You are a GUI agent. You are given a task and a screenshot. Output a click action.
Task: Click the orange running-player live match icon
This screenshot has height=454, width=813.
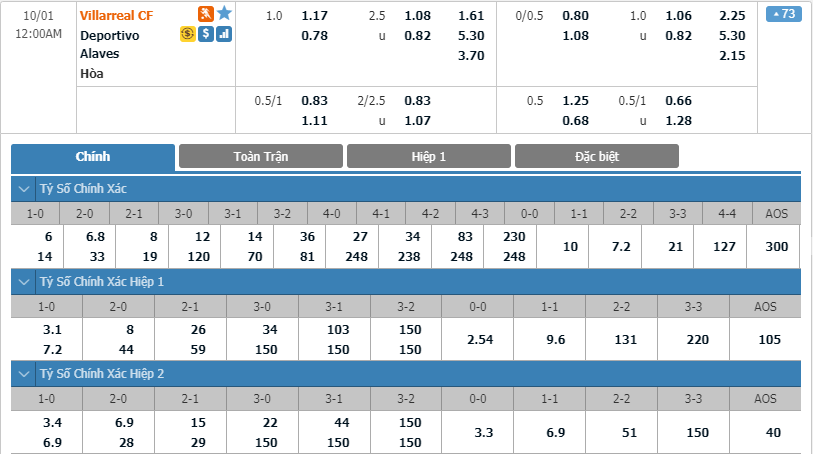[206, 14]
